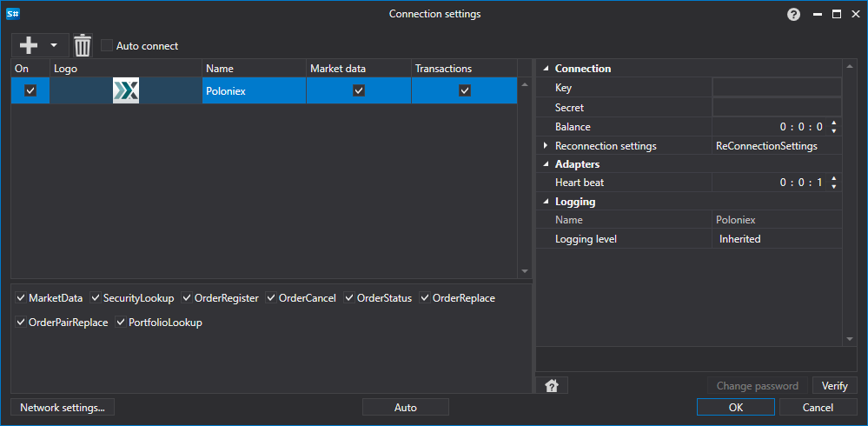The image size is (868, 426).
Task: Select the ReConnectionSettings value
Action: coord(766,146)
